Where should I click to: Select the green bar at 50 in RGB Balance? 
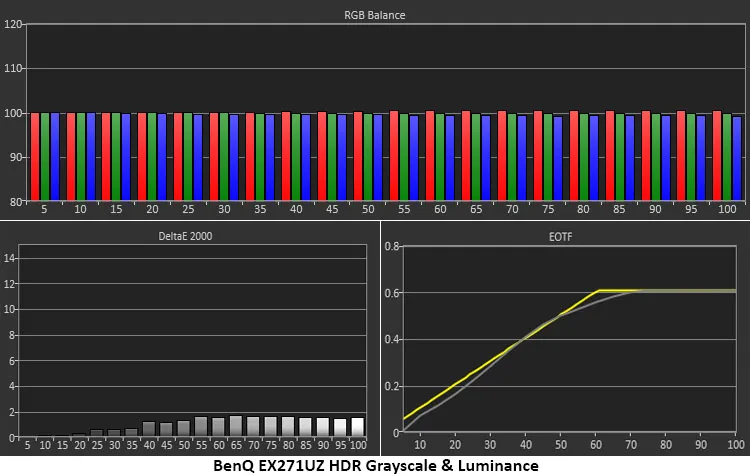point(368,157)
